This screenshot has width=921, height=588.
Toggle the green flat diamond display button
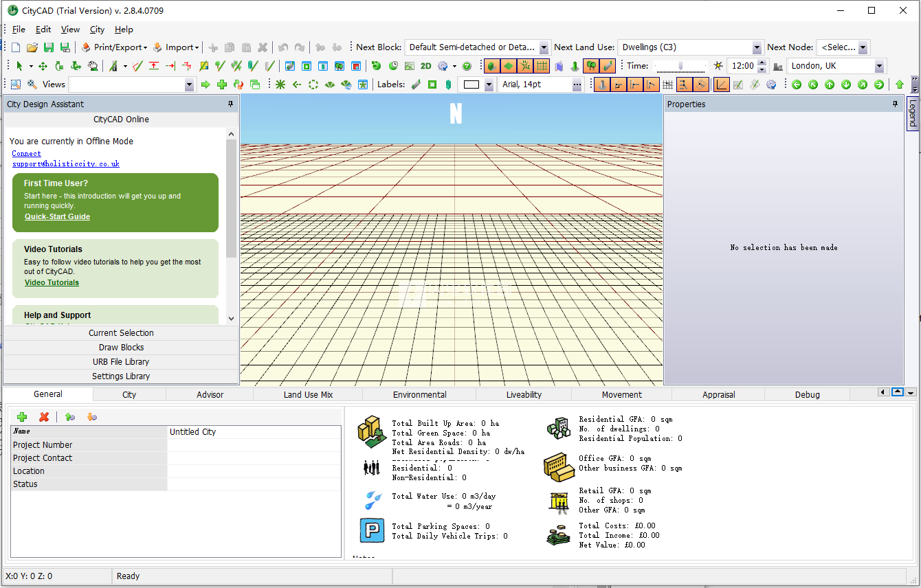click(509, 66)
